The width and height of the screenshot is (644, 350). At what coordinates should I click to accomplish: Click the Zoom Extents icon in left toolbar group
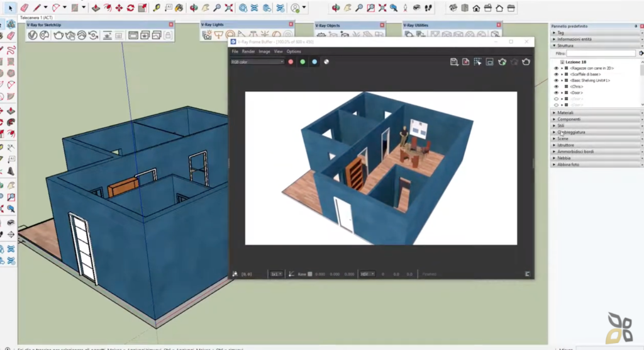[229, 8]
